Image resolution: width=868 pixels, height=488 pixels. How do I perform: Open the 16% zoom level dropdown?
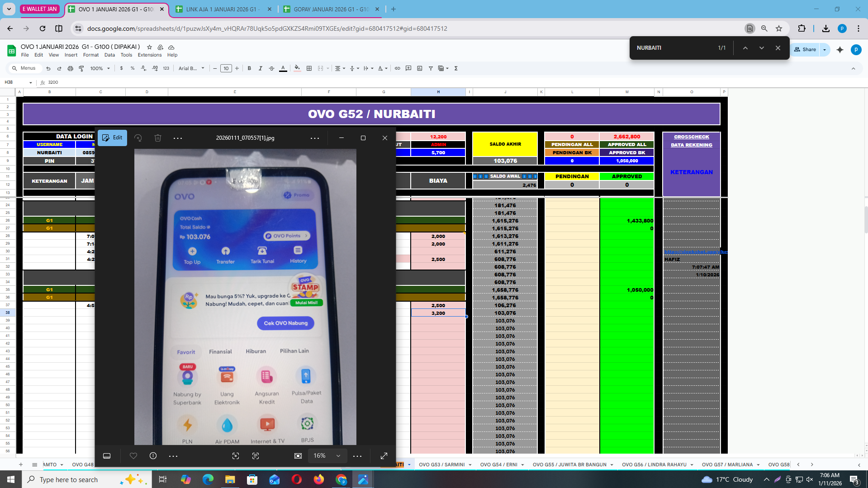pos(327,456)
